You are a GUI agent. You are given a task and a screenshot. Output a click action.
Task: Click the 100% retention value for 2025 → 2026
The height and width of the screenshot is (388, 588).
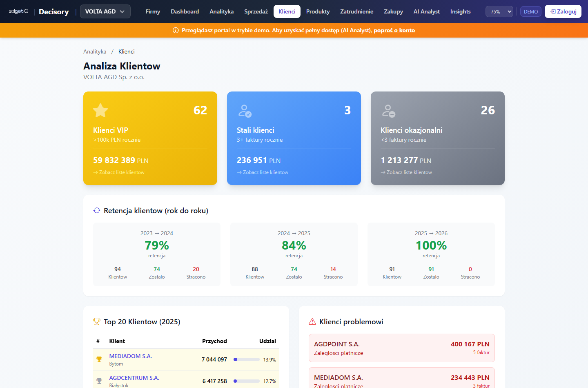(431, 245)
